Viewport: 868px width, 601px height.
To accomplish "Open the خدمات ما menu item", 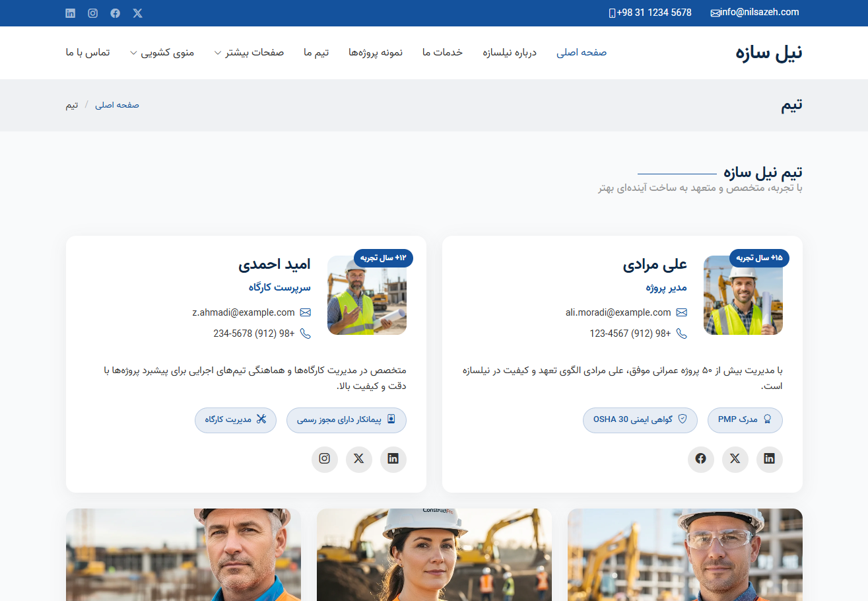I will [x=442, y=53].
